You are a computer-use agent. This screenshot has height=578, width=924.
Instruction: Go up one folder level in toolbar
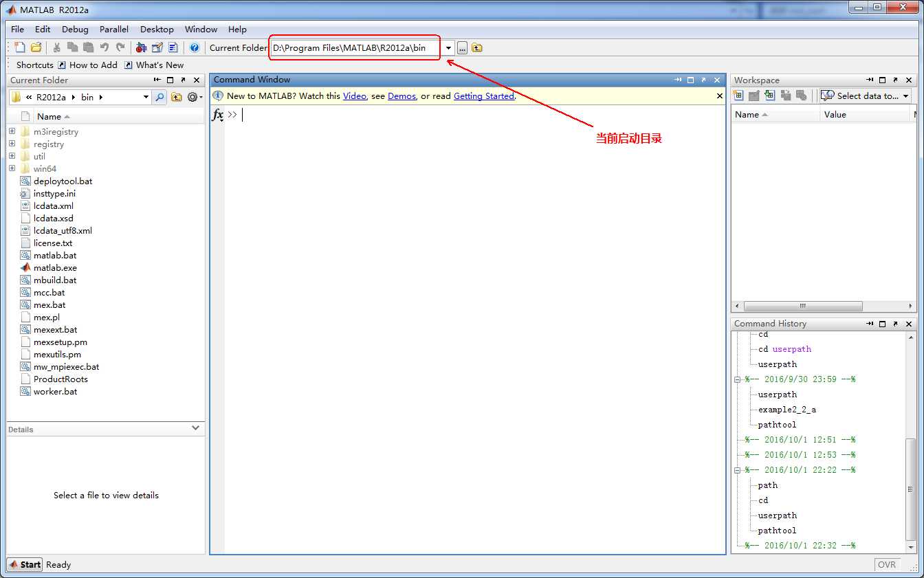click(x=477, y=47)
